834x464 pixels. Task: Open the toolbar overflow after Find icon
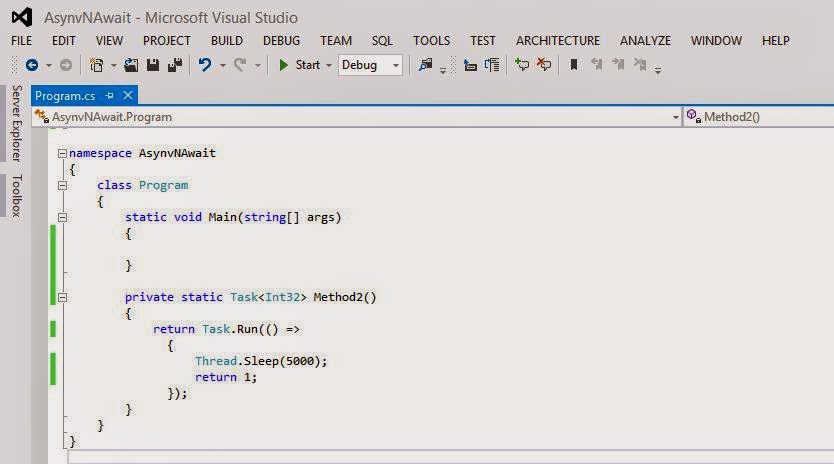pyautogui.click(x=443, y=70)
